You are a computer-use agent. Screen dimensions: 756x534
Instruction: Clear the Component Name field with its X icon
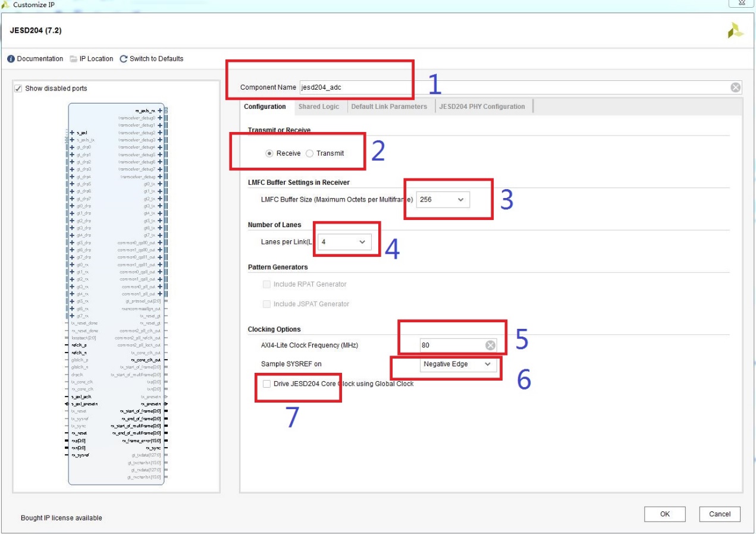[736, 87]
